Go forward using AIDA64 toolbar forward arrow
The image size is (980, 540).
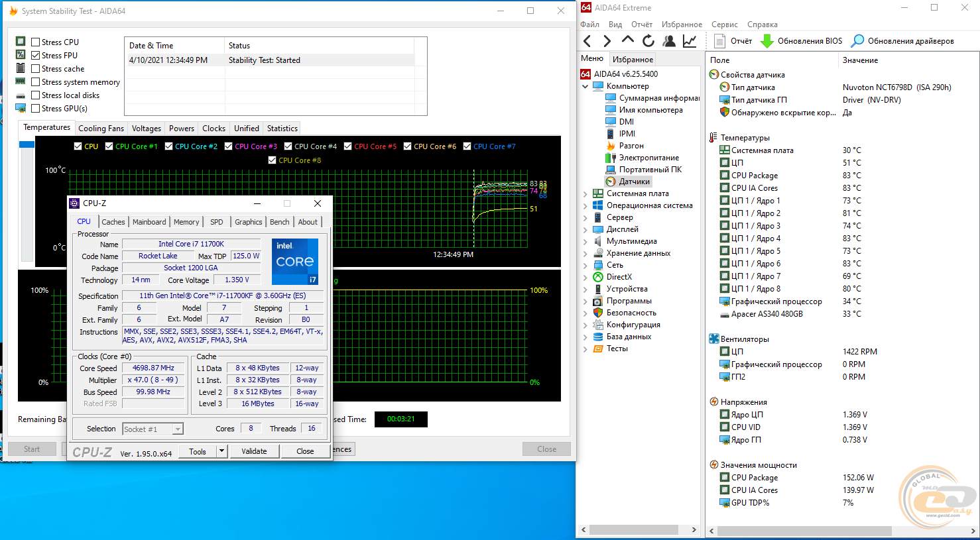click(607, 41)
